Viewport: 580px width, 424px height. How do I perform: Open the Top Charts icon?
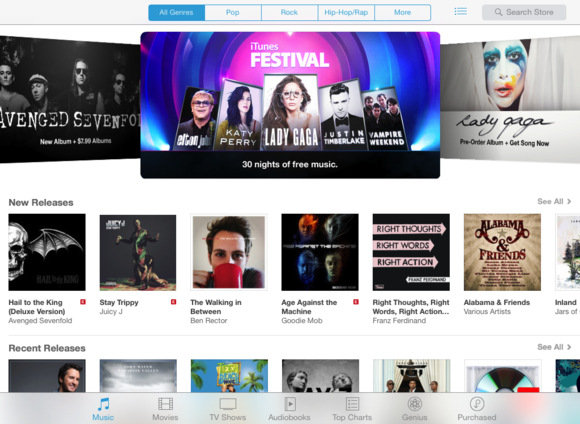pos(352,404)
